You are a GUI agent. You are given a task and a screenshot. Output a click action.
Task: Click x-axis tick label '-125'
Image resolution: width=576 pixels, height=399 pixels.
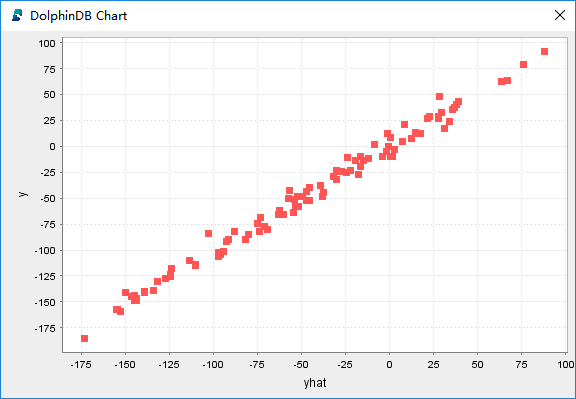[x=169, y=365]
